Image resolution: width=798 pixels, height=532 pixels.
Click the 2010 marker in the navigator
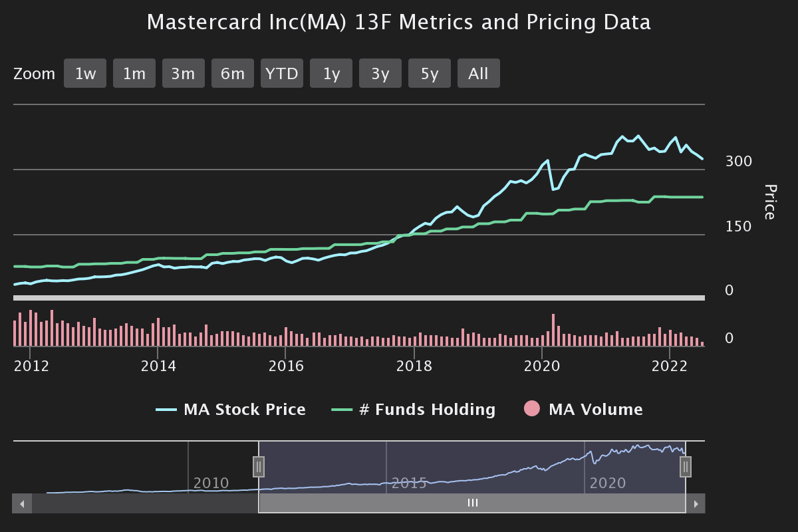[211, 483]
